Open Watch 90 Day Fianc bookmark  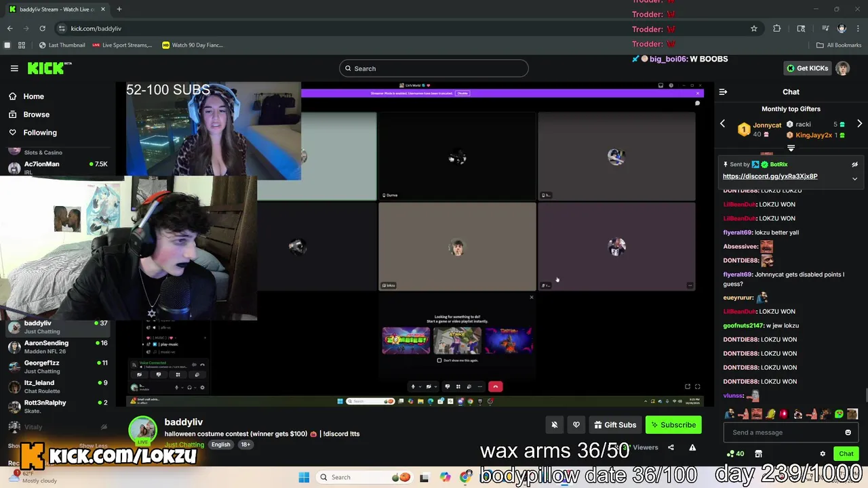193,45
